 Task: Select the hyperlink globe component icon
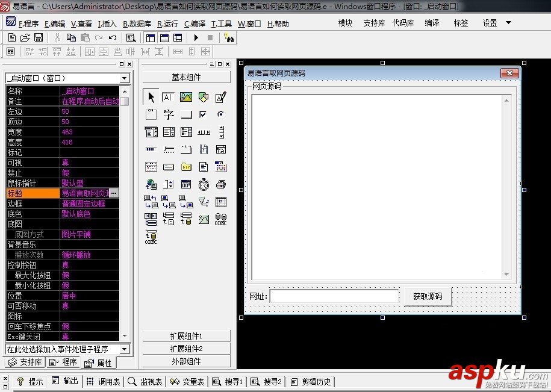click(x=151, y=184)
